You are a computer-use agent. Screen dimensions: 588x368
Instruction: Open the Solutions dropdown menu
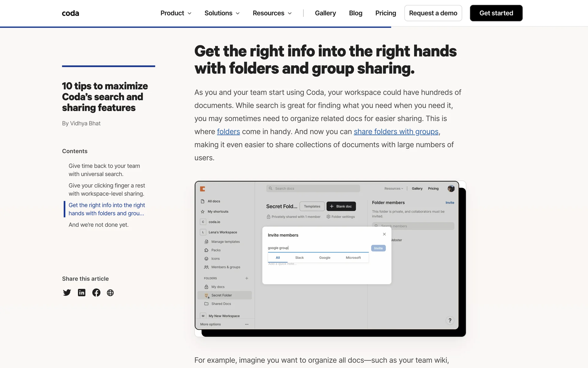click(x=222, y=13)
